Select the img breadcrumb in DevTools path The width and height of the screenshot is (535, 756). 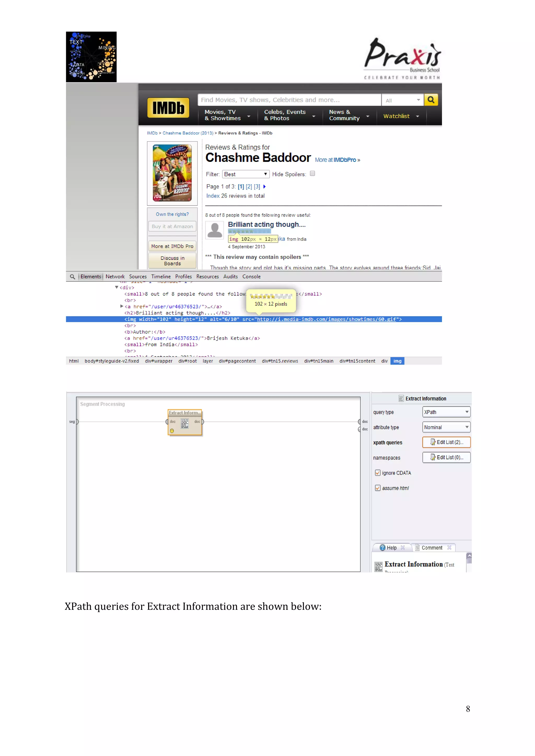point(397,361)
